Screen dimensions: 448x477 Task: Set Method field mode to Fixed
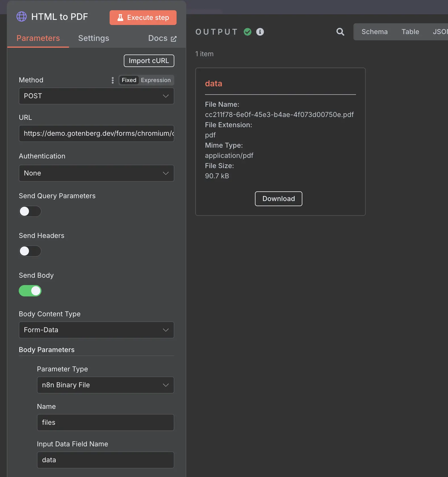pyautogui.click(x=129, y=80)
